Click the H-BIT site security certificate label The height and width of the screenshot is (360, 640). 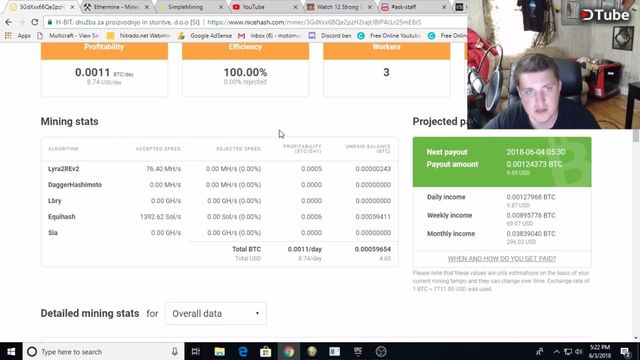point(124,22)
